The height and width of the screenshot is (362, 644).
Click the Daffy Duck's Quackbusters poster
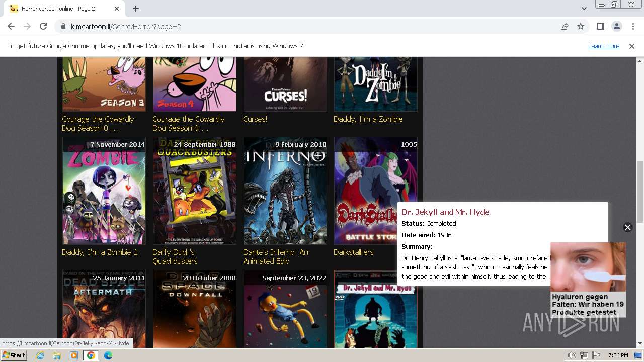(194, 191)
